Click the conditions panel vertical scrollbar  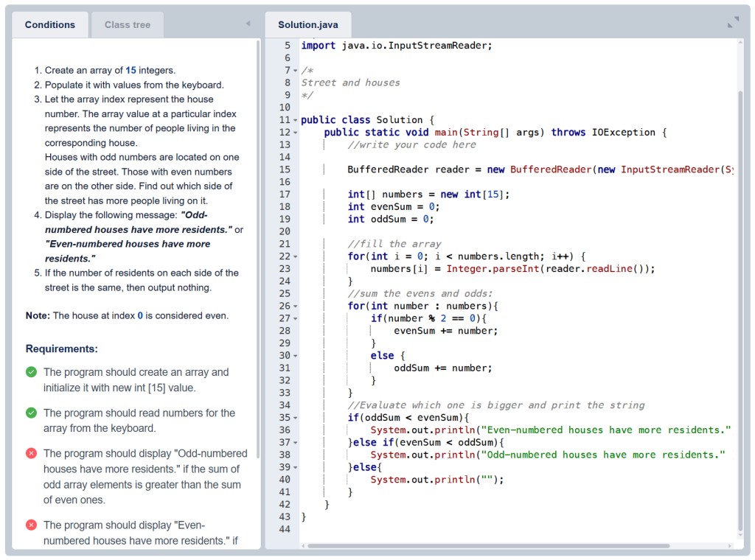258,251
